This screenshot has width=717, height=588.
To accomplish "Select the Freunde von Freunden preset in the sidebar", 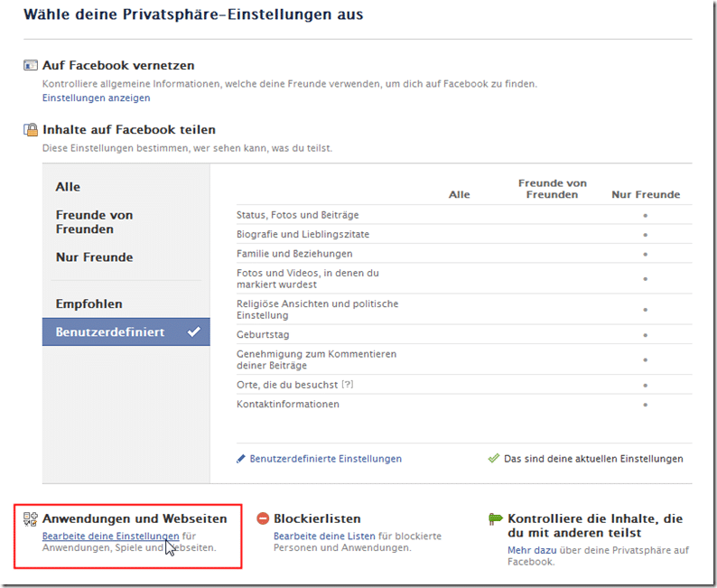I will point(94,222).
